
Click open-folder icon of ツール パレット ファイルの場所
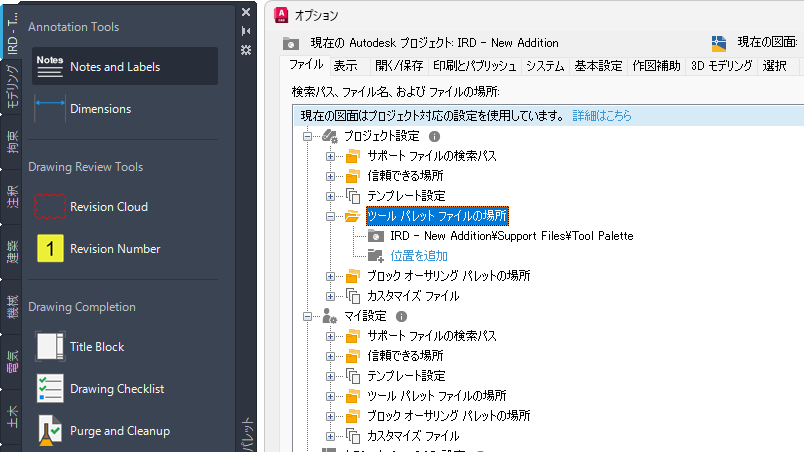point(353,216)
